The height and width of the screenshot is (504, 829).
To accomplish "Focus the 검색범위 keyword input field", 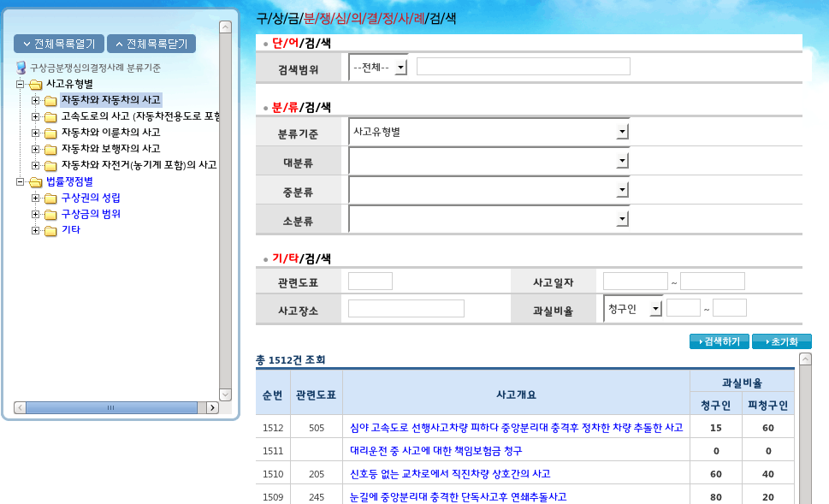I will click(x=524, y=66).
